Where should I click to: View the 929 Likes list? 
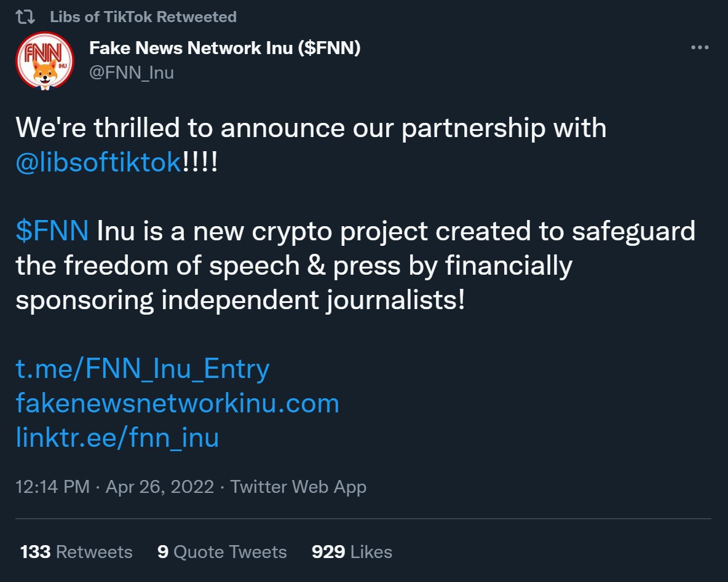(352, 552)
